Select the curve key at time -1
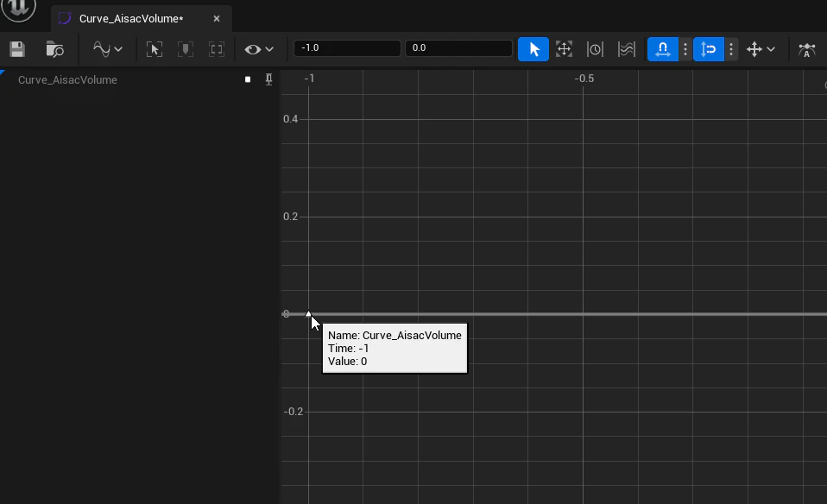Image resolution: width=827 pixels, height=504 pixels. pyautogui.click(x=308, y=314)
